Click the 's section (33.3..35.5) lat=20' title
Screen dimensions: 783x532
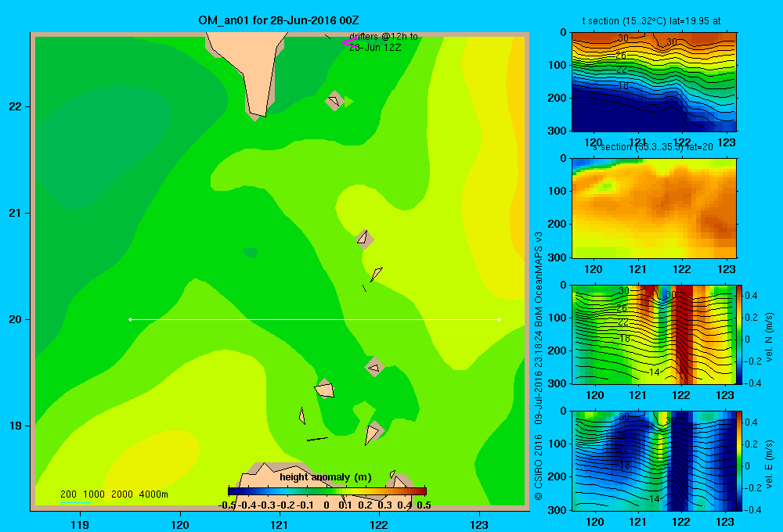(652, 147)
